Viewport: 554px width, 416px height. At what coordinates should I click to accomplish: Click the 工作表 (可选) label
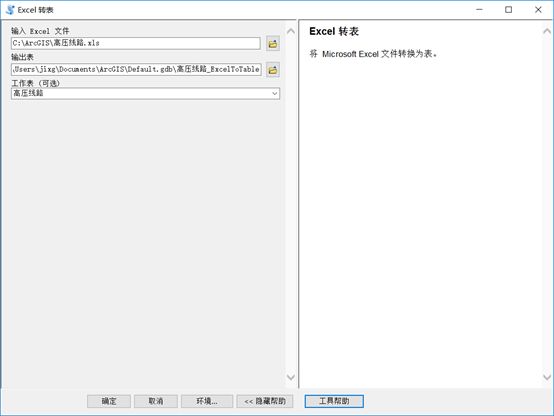[35, 83]
